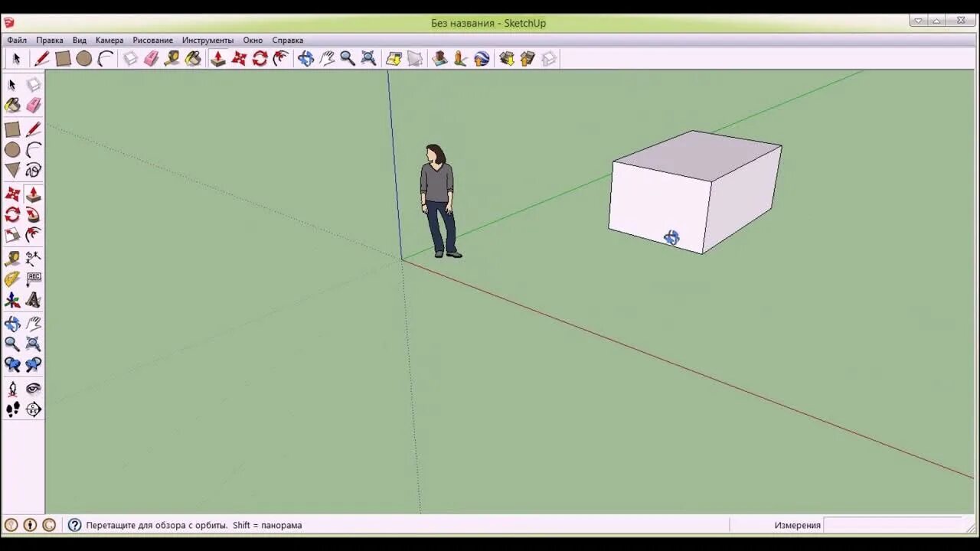Open the Окно menu
This screenshot has width=980, height=551.
[253, 40]
